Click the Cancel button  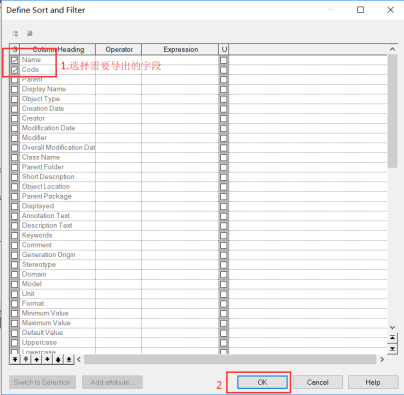[318, 382]
